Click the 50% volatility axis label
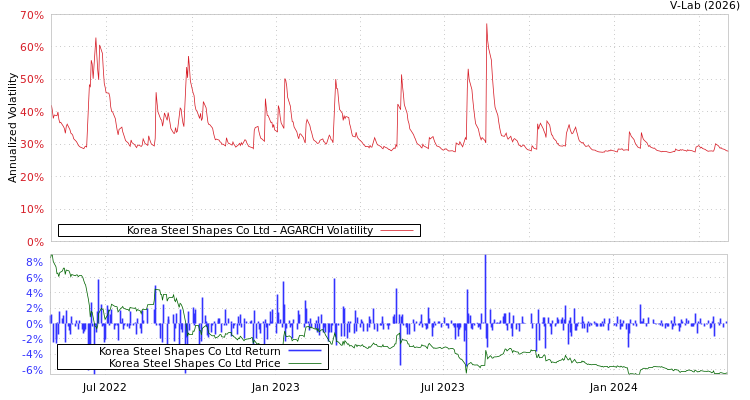 point(32,80)
